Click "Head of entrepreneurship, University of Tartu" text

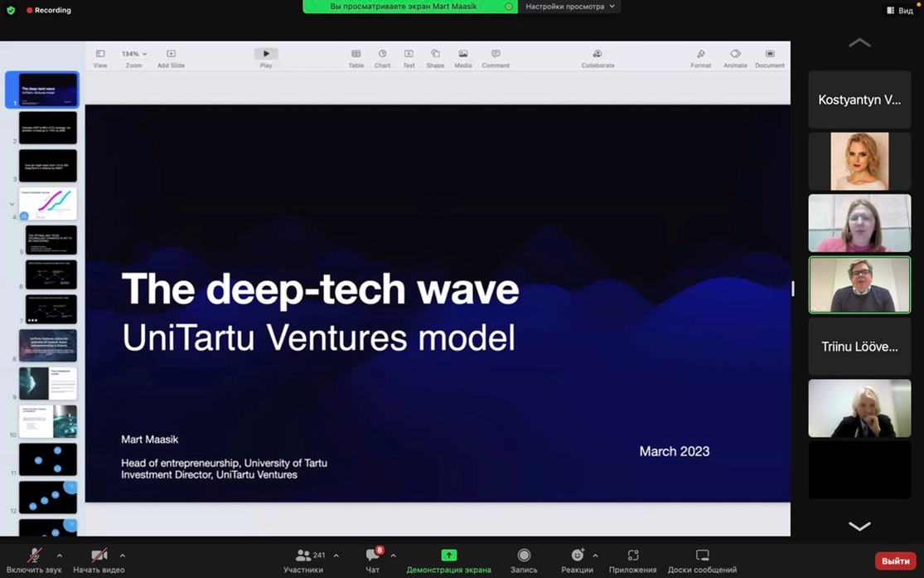pyautogui.click(x=224, y=463)
